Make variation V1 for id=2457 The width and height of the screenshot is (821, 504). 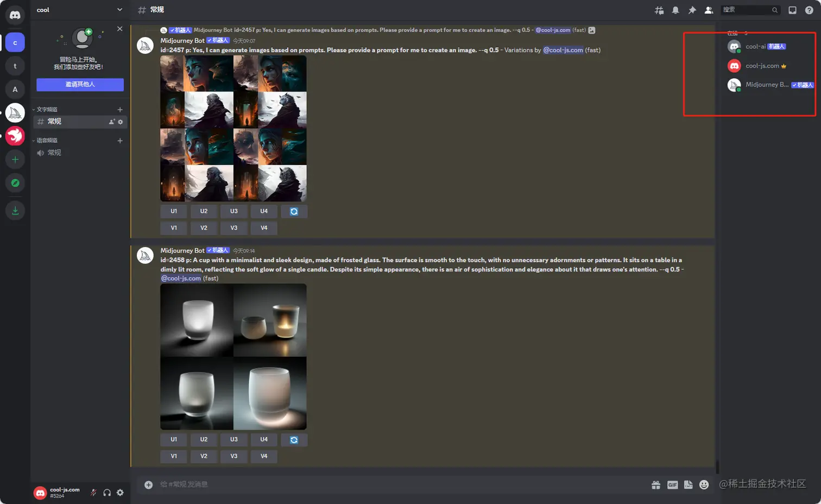(x=174, y=228)
